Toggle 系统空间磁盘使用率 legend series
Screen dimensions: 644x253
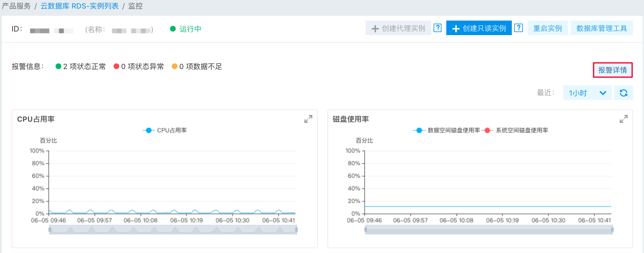click(x=515, y=130)
